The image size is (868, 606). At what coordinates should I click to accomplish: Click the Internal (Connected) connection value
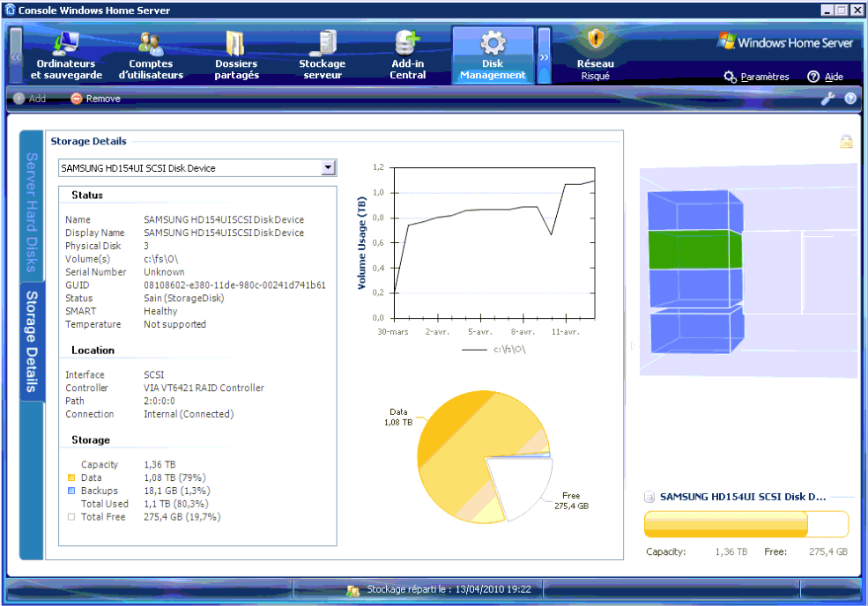(x=189, y=414)
